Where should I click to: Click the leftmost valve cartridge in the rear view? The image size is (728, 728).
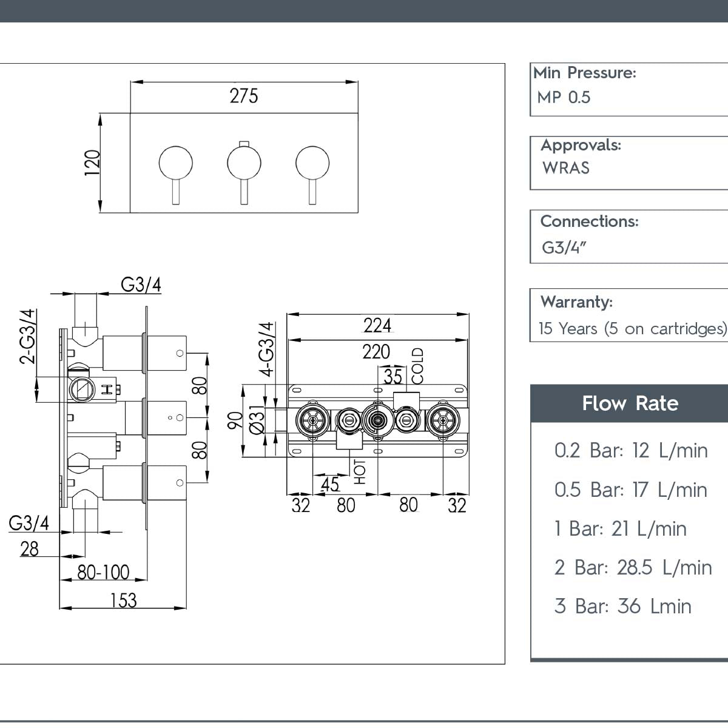313,419
